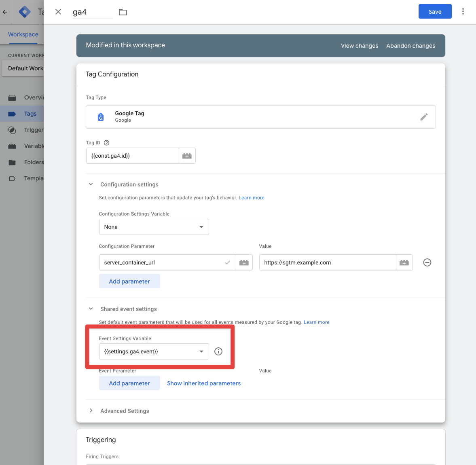Open the three-dot more actions menu
476x465 pixels.
[x=463, y=12]
